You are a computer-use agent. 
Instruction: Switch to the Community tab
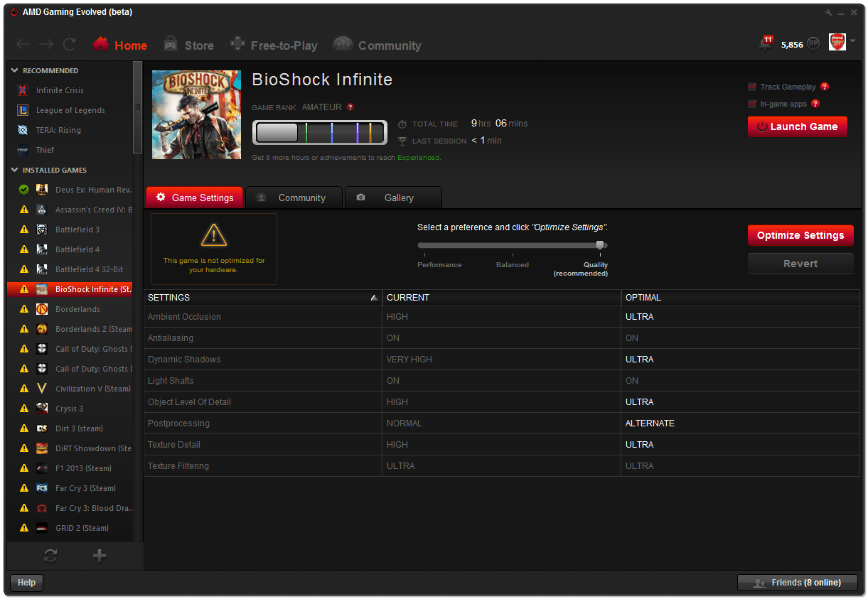294,198
